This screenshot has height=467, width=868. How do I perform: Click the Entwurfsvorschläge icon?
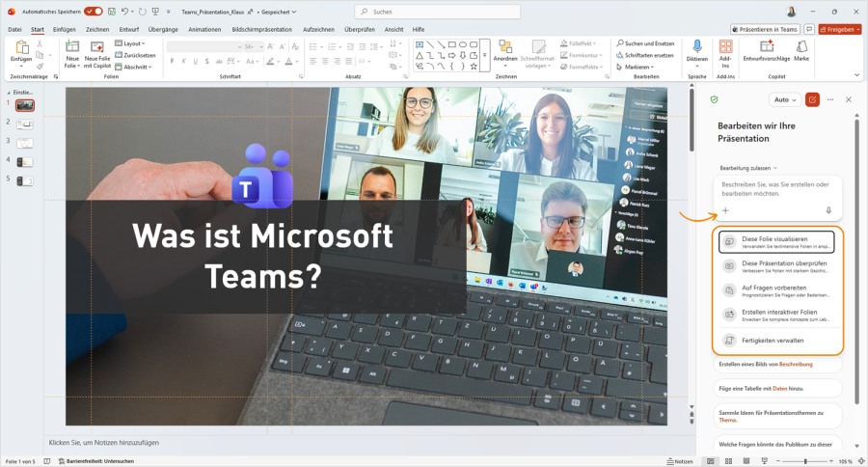pyautogui.click(x=767, y=46)
